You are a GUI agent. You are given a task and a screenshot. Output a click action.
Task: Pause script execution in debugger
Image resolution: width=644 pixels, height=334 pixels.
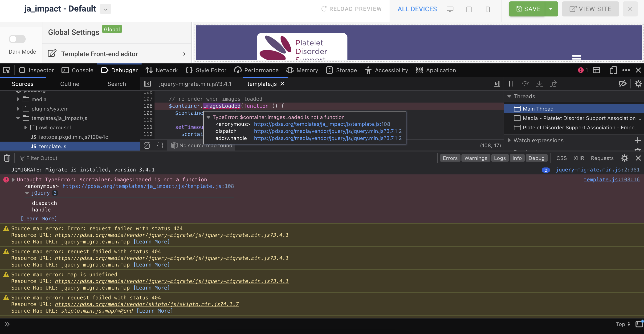(x=511, y=84)
